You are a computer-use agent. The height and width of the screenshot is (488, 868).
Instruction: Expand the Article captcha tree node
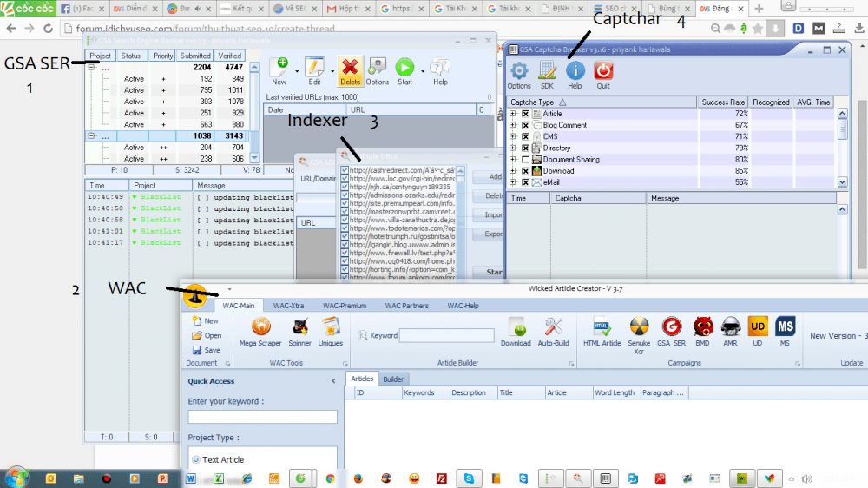513,114
